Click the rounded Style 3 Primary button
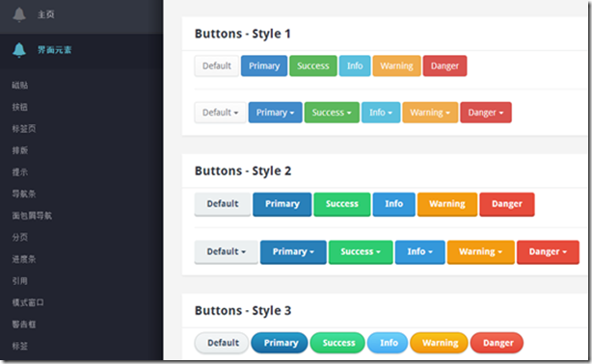592x364 pixels. [280, 343]
